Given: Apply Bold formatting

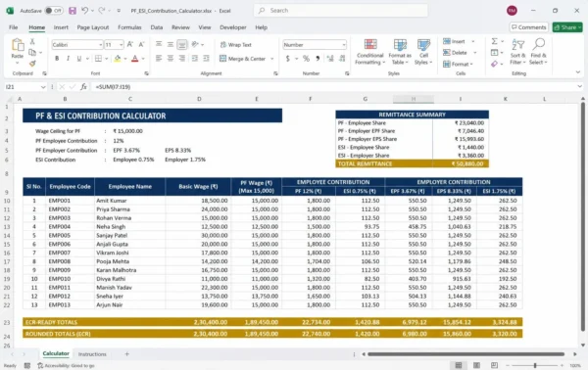Looking at the screenshot, I should pyautogui.click(x=57, y=59).
